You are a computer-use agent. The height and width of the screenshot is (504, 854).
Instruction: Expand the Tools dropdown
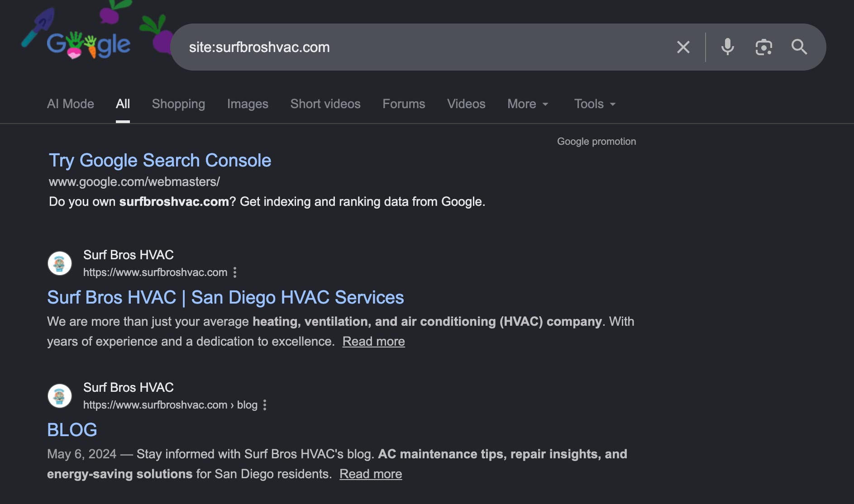click(x=595, y=104)
